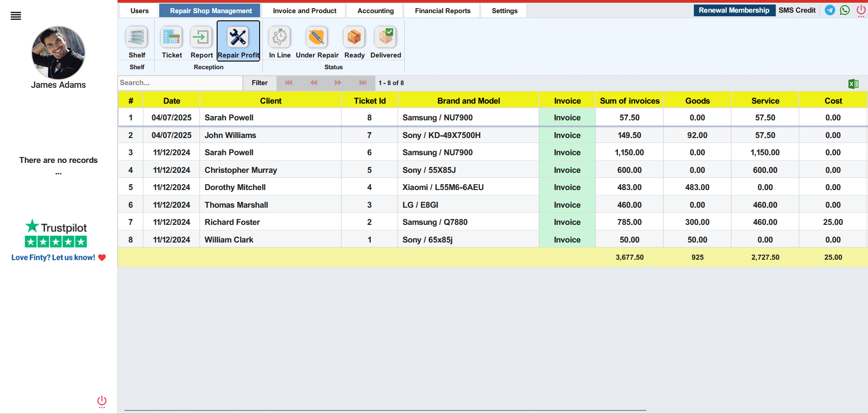Go to next page arrow
868x414 pixels.
(338, 83)
